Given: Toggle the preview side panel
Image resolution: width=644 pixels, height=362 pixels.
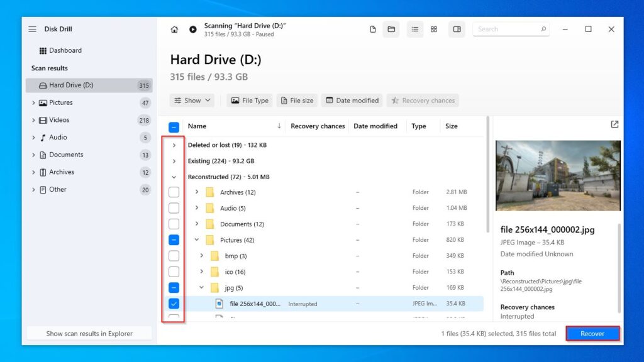Looking at the screenshot, I should (457, 29).
